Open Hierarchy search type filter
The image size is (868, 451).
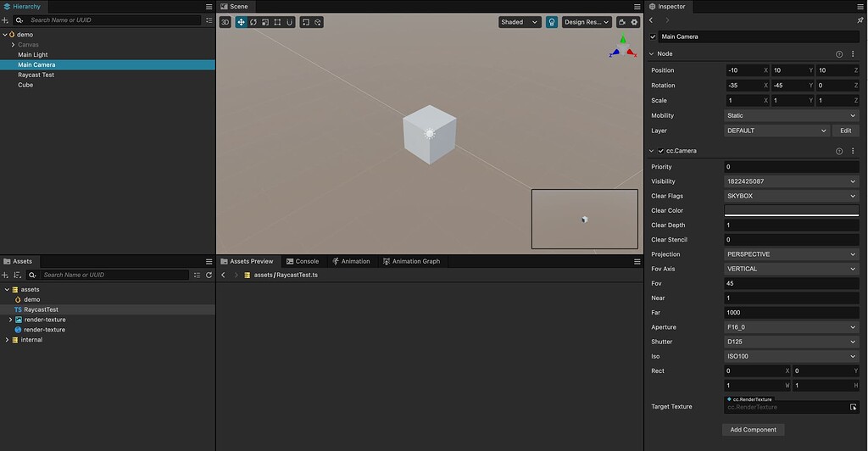click(19, 19)
